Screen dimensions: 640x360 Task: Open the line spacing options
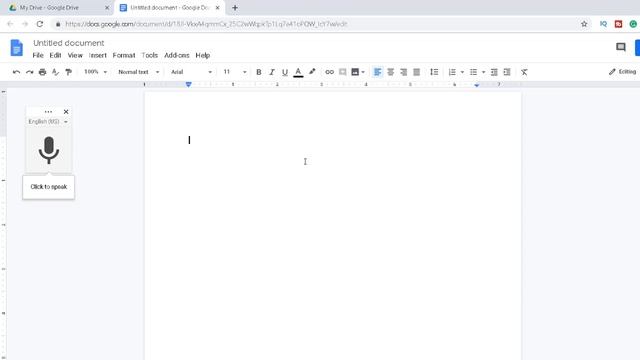tap(434, 72)
